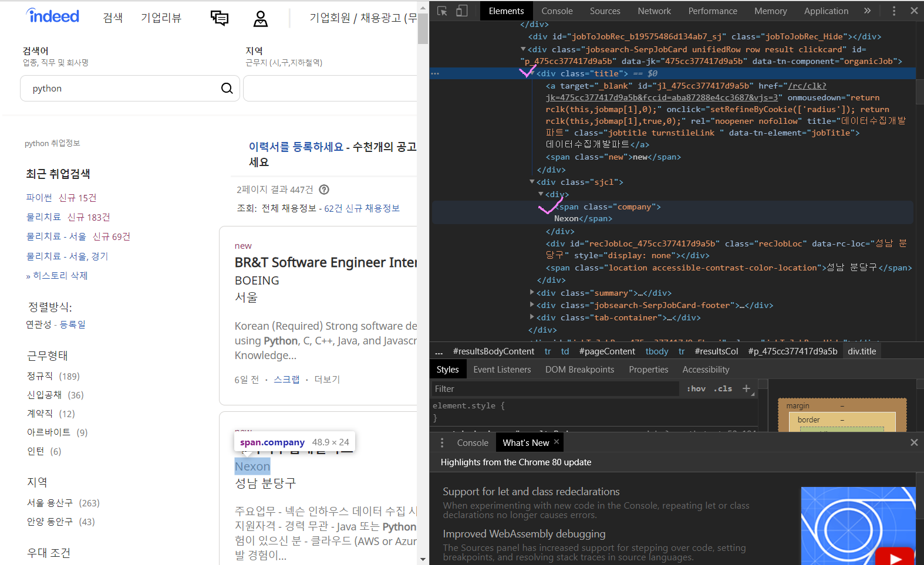Open the Properties pane

point(648,370)
